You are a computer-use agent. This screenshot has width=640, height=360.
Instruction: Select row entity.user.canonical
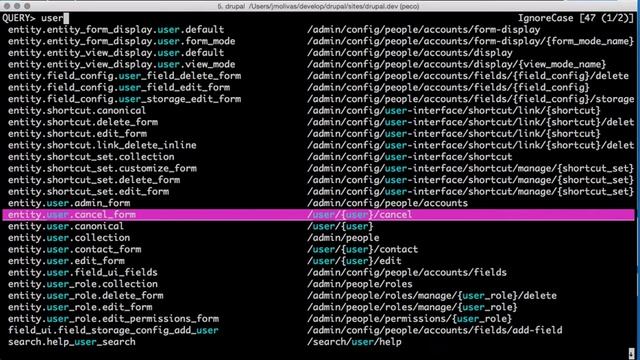coord(318,226)
